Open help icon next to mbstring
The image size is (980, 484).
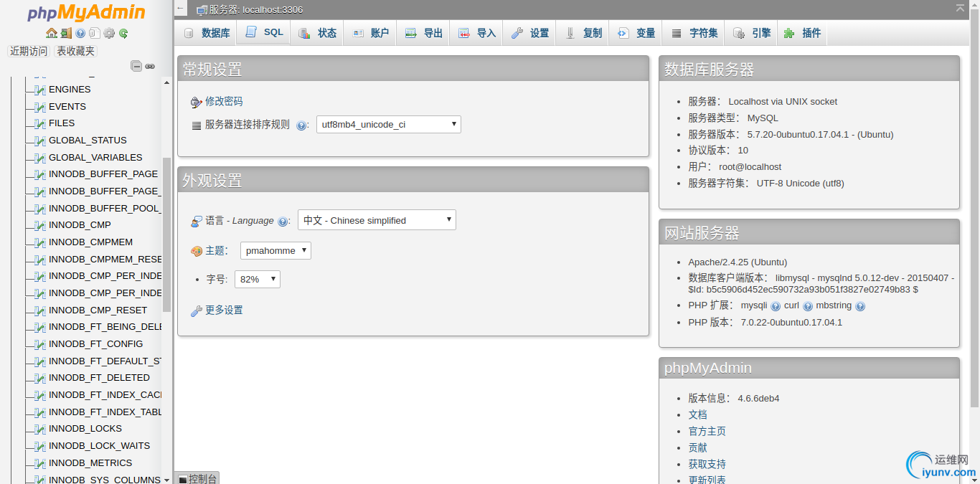(x=860, y=306)
